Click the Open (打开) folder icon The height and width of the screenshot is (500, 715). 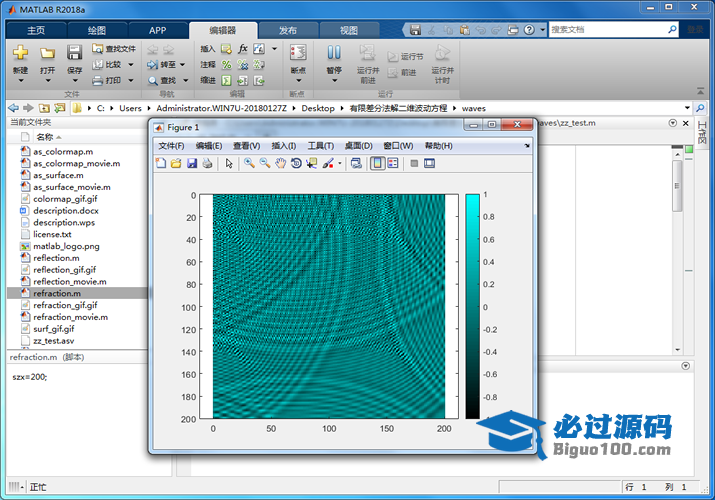(x=47, y=53)
